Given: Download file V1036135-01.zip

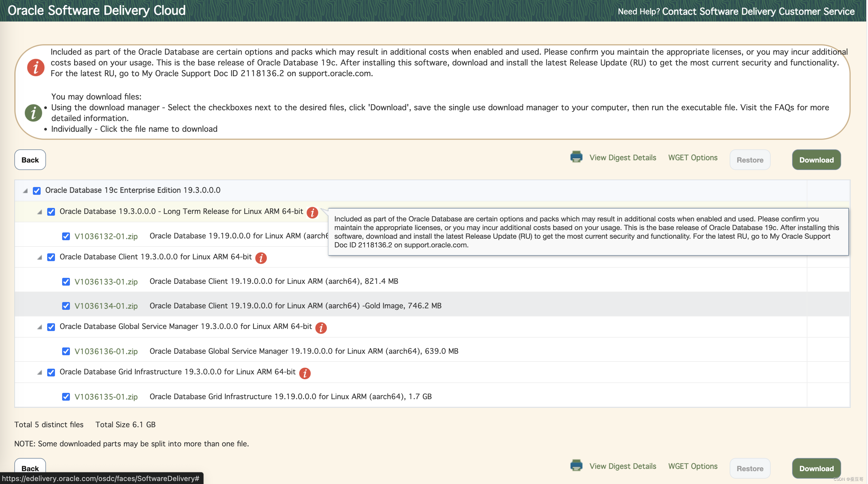Looking at the screenshot, I should click(x=106, y=397).
